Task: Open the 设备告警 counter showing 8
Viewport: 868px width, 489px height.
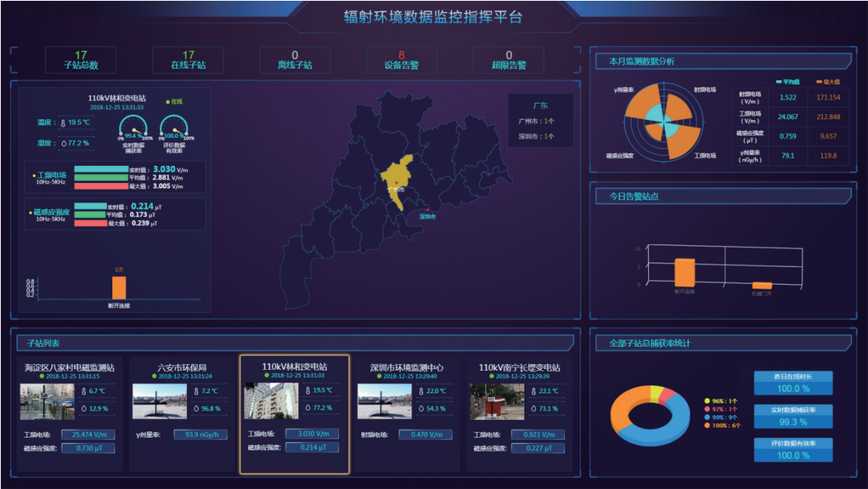Action: tap(401, 60)
